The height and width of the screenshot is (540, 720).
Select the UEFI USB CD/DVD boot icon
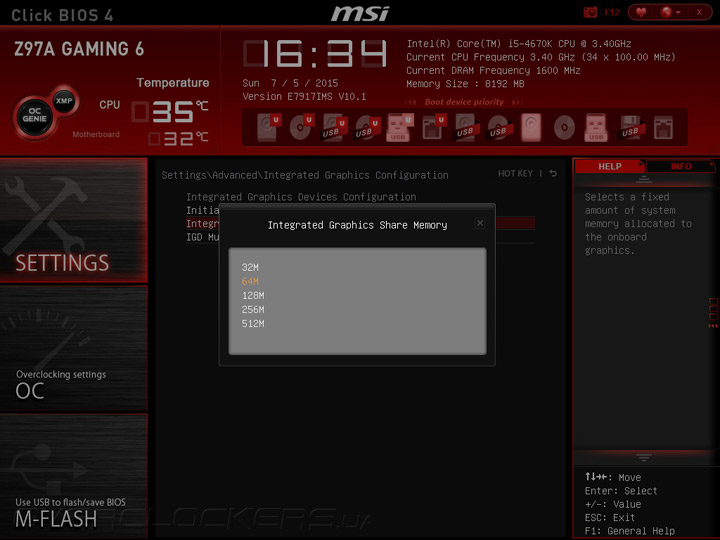(x=367, y=127)
